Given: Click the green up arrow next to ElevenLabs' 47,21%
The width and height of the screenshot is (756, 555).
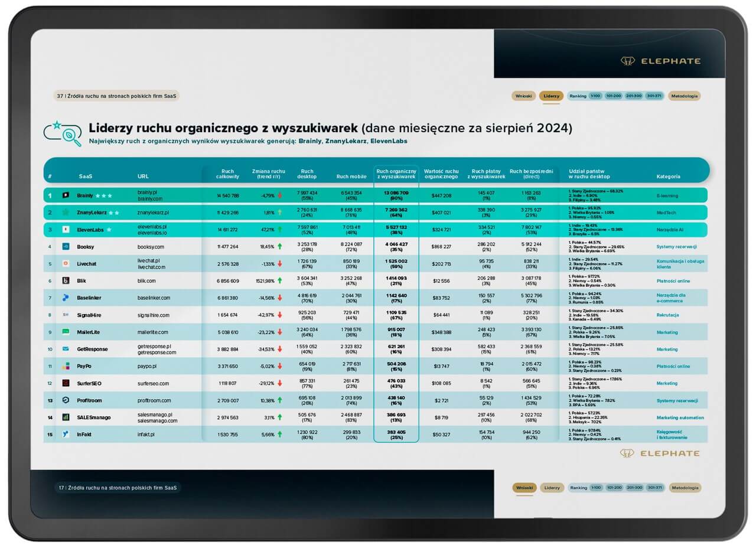Looking at the screenshot, I should pyautogui.click(x=279, y=230).
